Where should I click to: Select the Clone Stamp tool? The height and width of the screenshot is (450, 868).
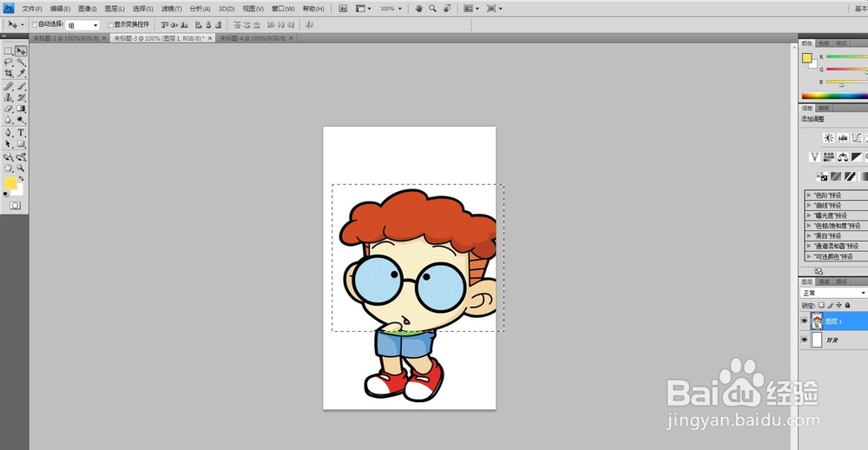(x=9, y=97)
